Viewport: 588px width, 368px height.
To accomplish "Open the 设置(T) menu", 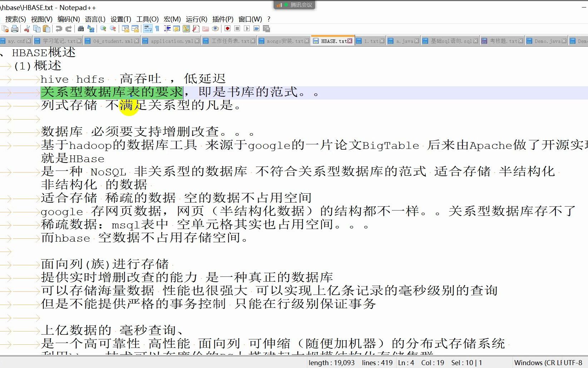I will 121,19.
